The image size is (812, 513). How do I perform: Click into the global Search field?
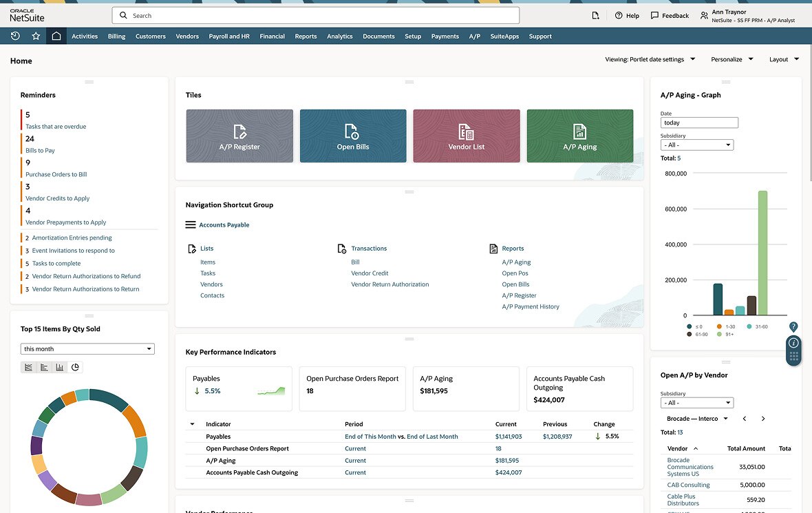pos(315,15)
